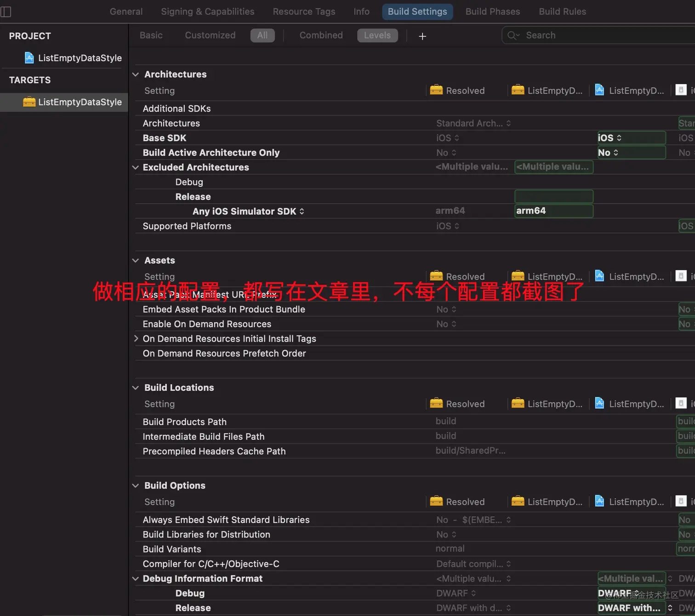Open project-level Build Active Architecture Only dropdown
The width and height of the screenshot is (695, 616).
coord(632,153)
